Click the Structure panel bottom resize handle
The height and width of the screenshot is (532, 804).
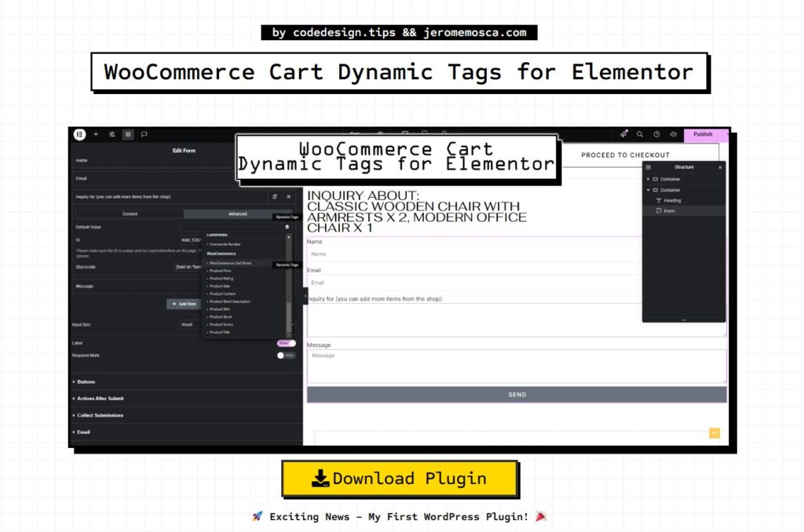(x=684, y=320)
